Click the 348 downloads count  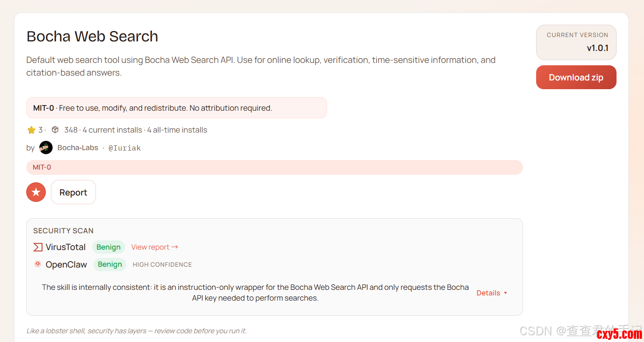click(71, 130)
